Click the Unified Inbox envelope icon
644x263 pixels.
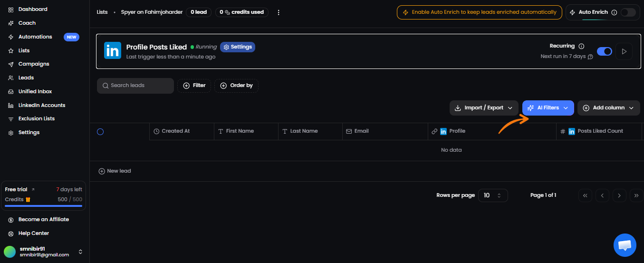click(11, 91)
